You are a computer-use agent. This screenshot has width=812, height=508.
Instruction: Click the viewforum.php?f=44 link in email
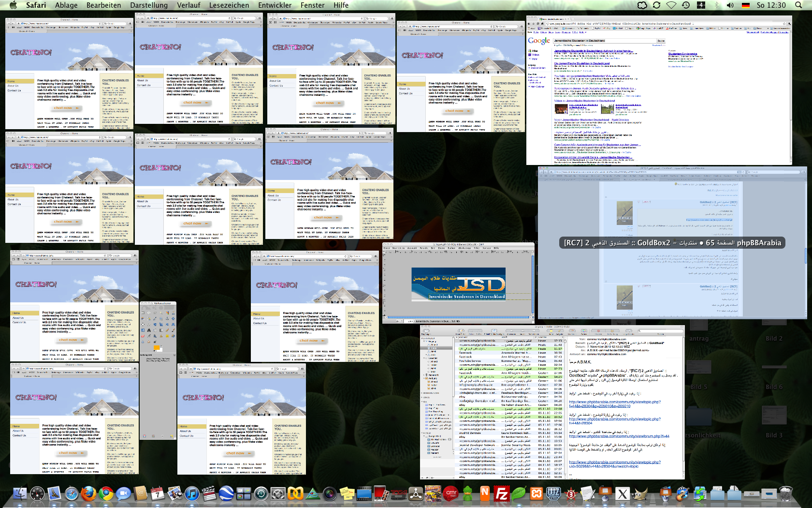coord(619,436)
